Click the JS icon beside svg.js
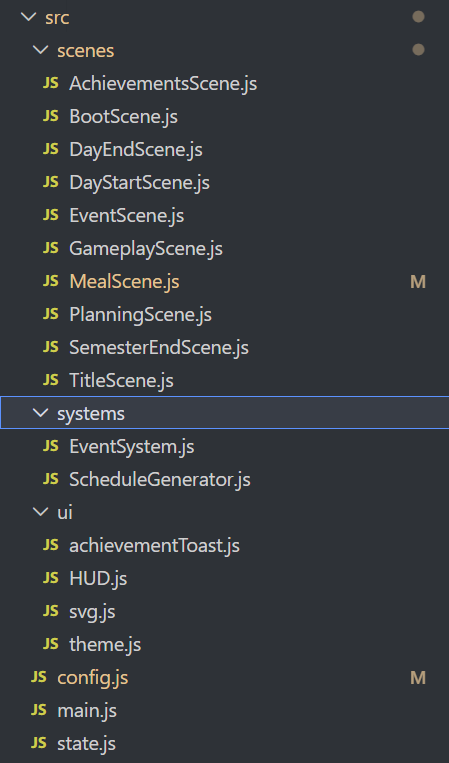 click(51, 611)
